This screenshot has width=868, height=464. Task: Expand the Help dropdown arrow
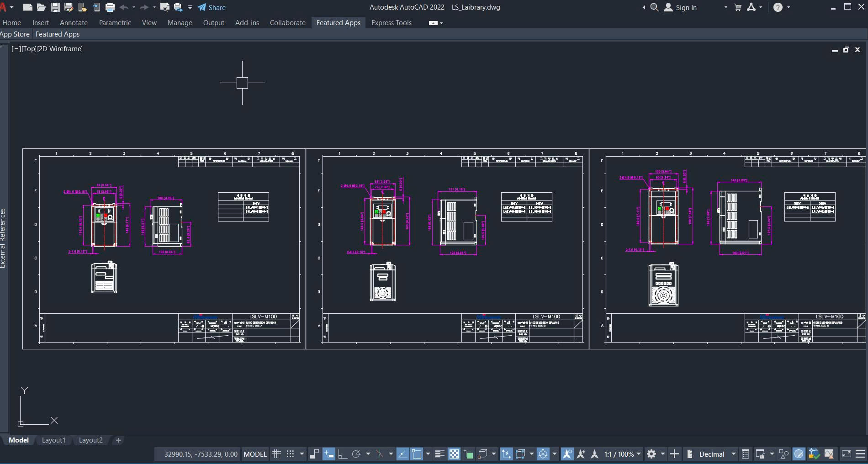click(x=789, y=7)
